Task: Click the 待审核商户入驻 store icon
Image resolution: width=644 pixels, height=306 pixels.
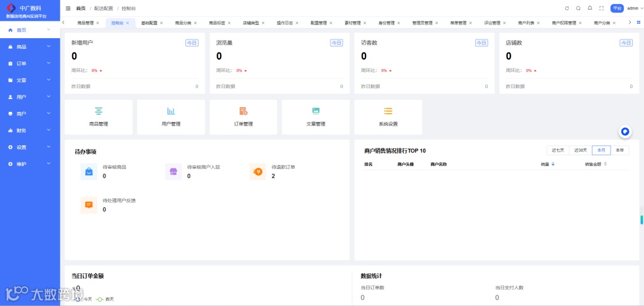Action: pyautogui.click(x=174, y=171)
